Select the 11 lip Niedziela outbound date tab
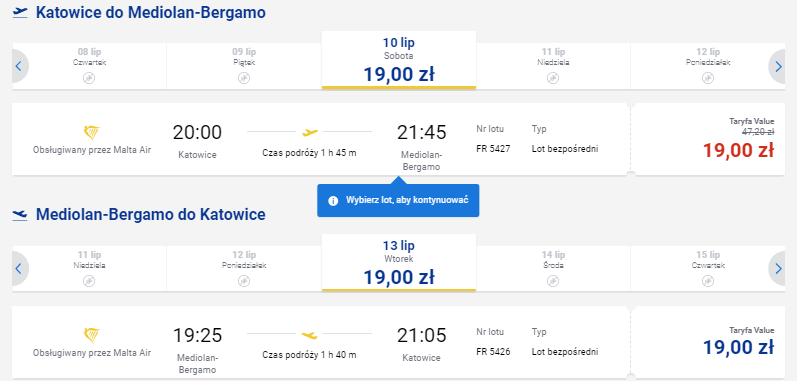 pyautogui.click(x=553, y=66)
